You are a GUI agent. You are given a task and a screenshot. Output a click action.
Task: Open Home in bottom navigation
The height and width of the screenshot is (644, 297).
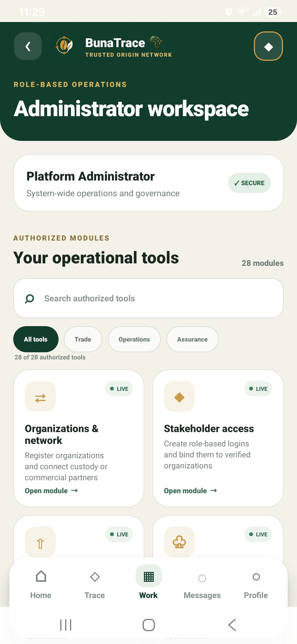41,584
